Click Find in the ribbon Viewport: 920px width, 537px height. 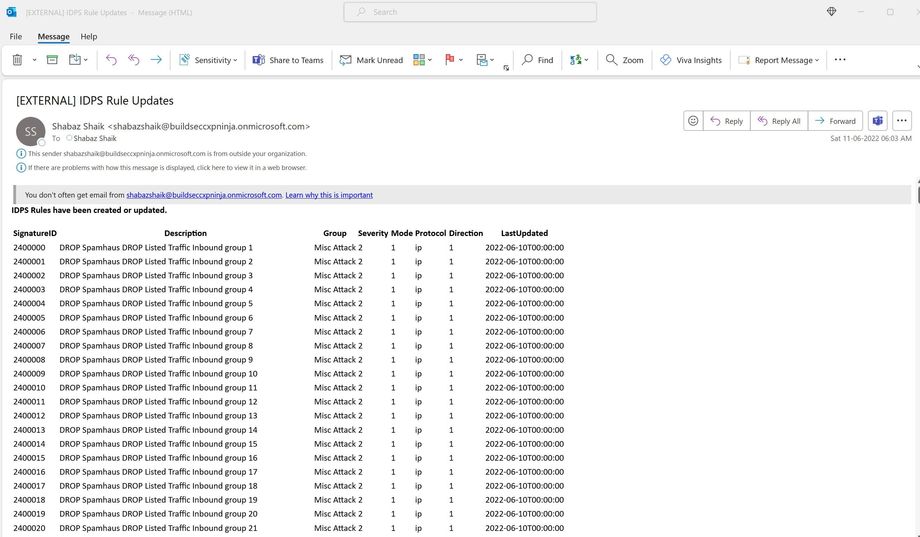point(537,60)
